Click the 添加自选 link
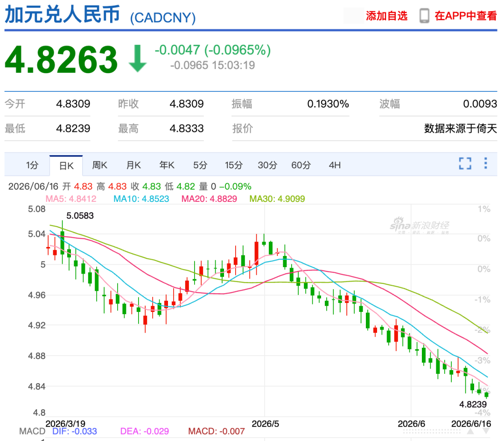The image size is (504, 441). tap(387, 16)
